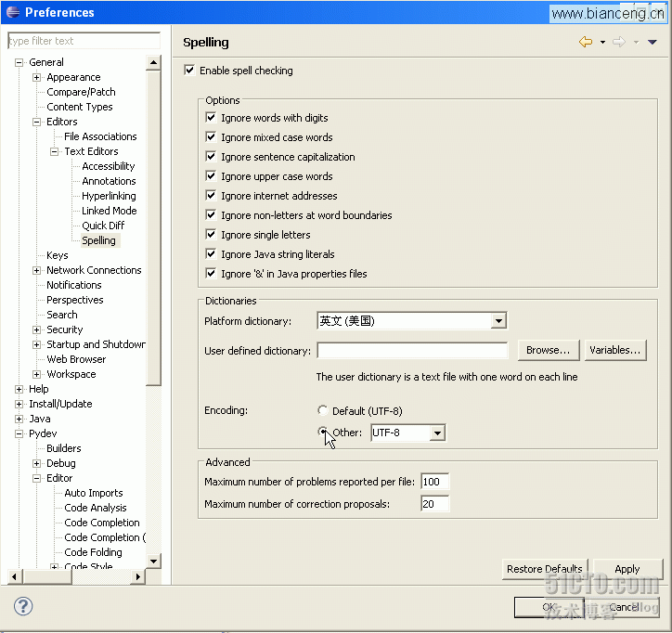The height and width of the screenshot is (633, 672).
Task: Toggle Ignore Java string literals
Action: 211,254
